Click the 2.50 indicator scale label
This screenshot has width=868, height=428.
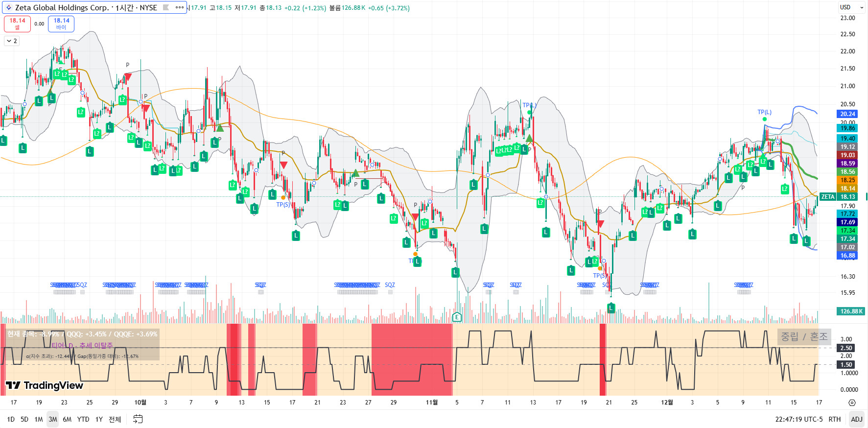click(x=846, y=348)
